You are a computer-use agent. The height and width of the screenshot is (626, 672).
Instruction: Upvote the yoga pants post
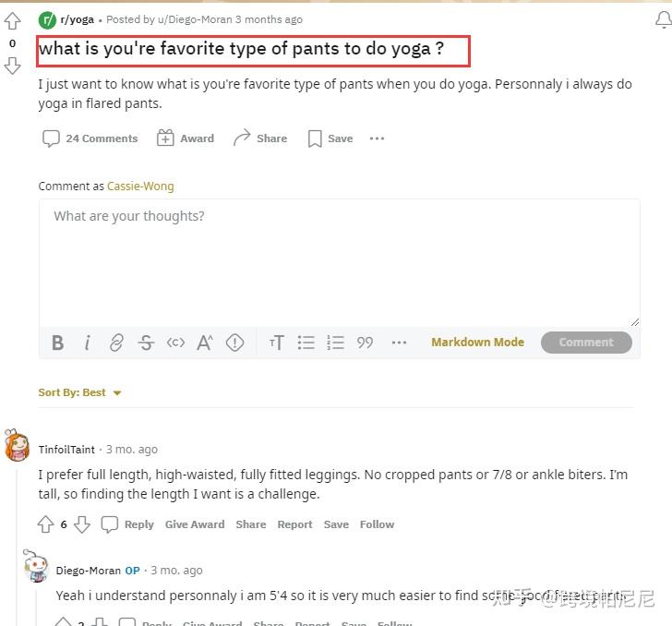point(12,20)
